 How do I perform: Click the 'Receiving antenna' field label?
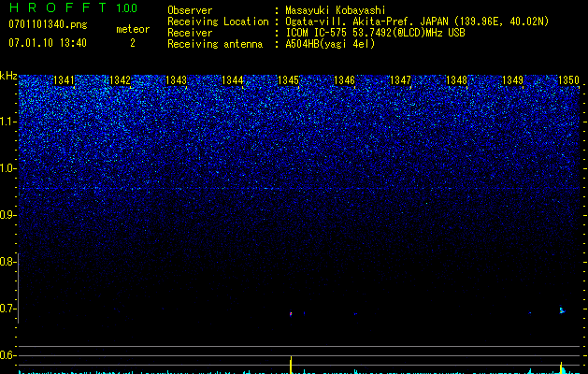[215, 44]
